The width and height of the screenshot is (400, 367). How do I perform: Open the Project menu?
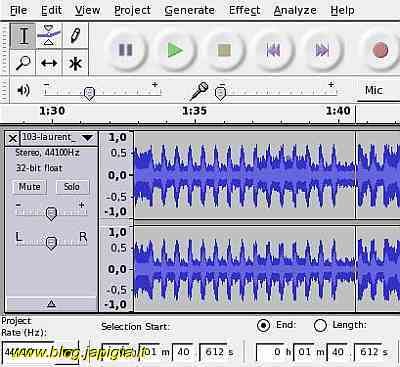point(132,11)
